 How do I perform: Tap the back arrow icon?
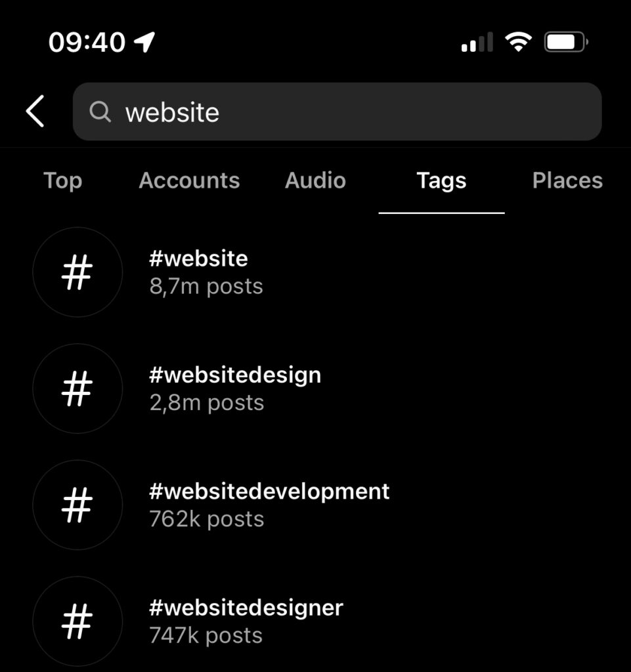(35, 112)
